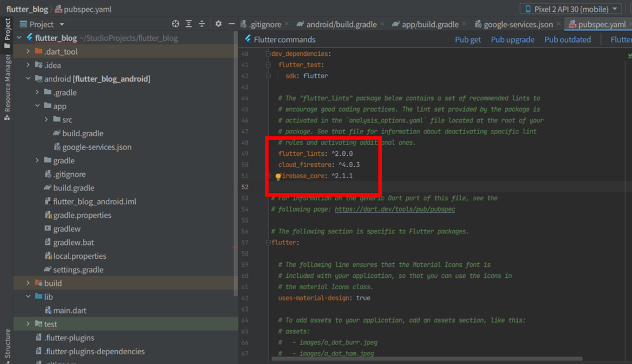The height and width of the screenshot is (364, 632).
Task: Close the .gitignore tab
Action: [x=286, y=24]
